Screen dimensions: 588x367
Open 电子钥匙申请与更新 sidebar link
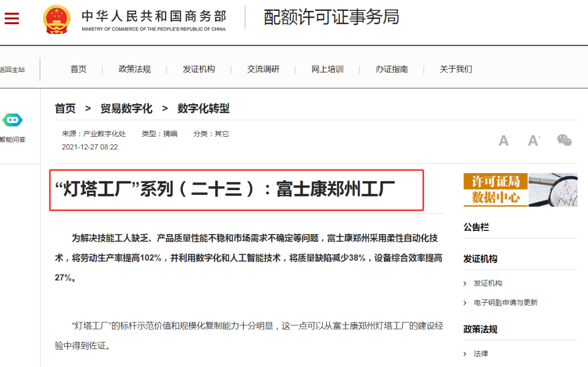click(505, 303)
